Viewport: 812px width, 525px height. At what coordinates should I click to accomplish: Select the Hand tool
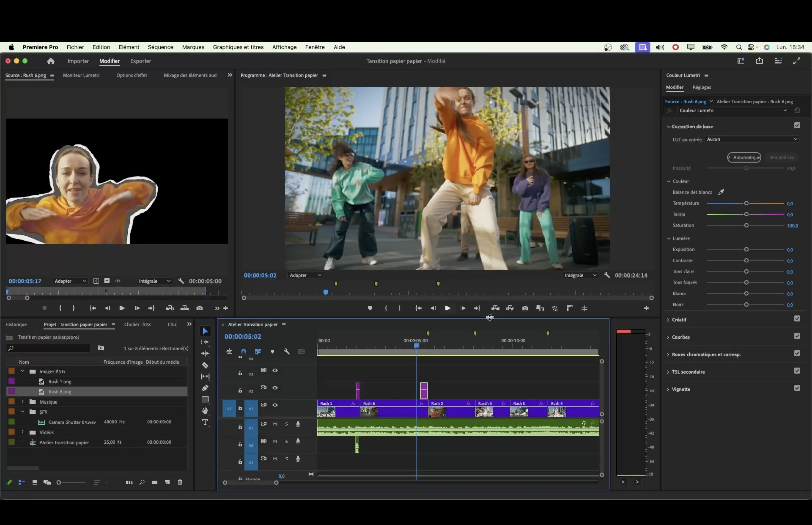point(205,410)
